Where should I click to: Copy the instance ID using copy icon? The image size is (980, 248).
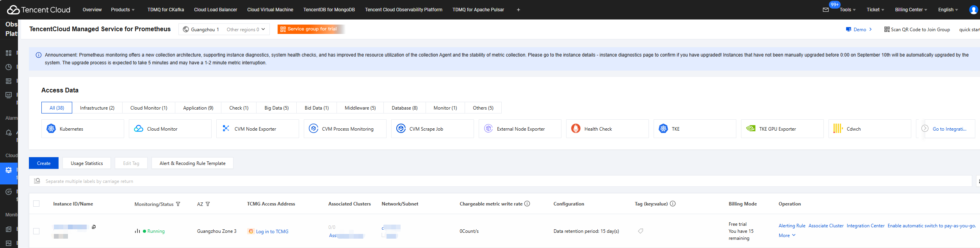pyautogui.click(x=94, y=227)
